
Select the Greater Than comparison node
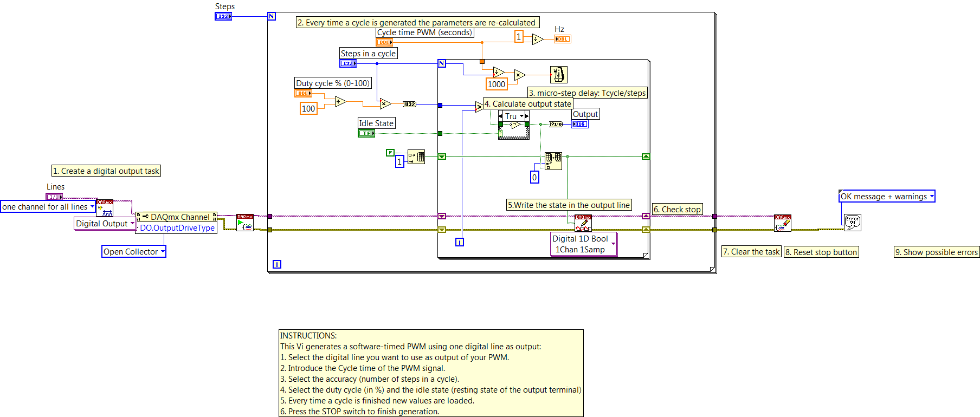tap(479, 107)
